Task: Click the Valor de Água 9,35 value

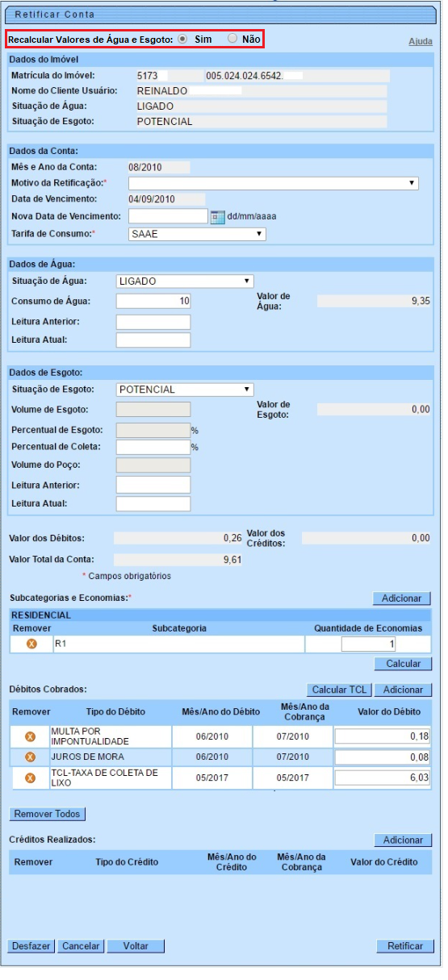Action: point(374,301)
